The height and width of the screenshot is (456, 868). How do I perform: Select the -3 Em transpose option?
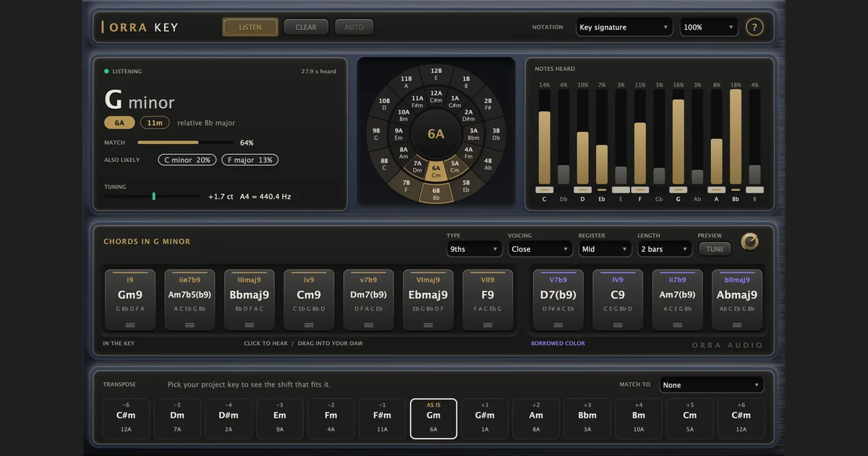tap(279, 418)
